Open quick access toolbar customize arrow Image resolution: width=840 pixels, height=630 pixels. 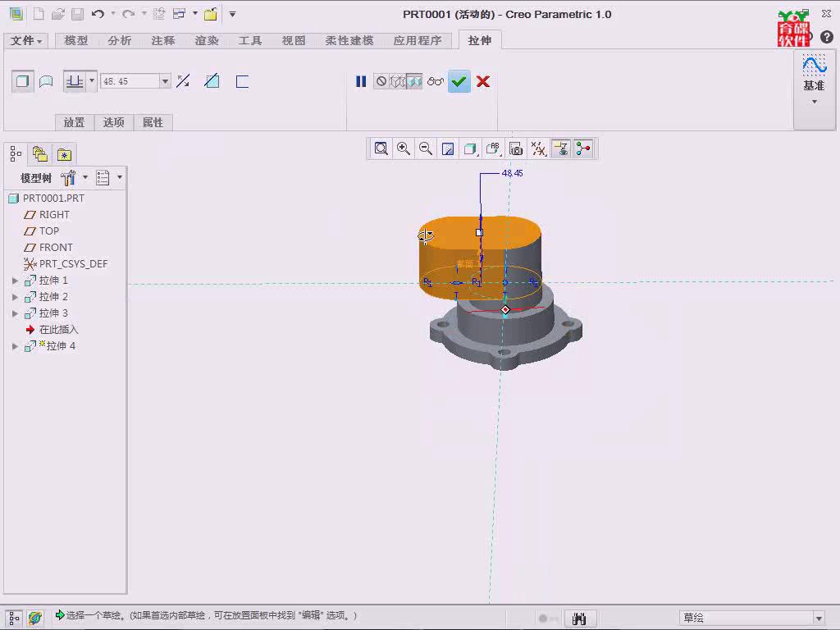pyautogui.click(x=232, y=14)
